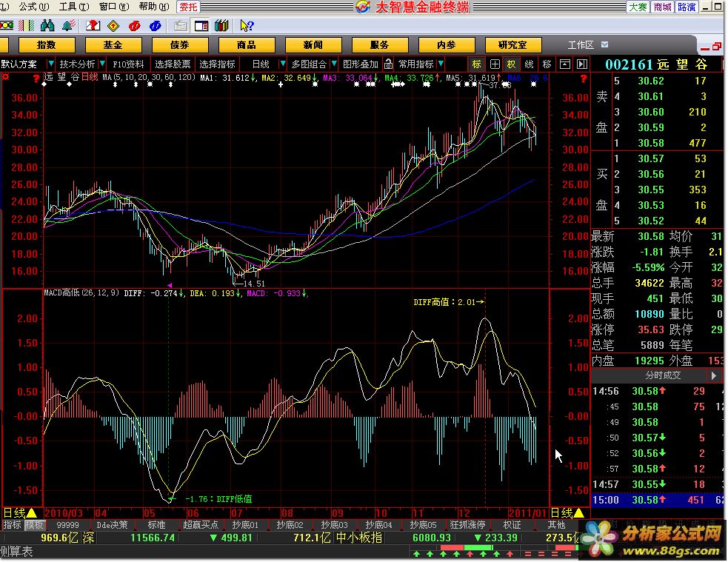This screenshot has height=562, width=728.
Task: Open the 大赛 link button
Action: tap(638, 7)
